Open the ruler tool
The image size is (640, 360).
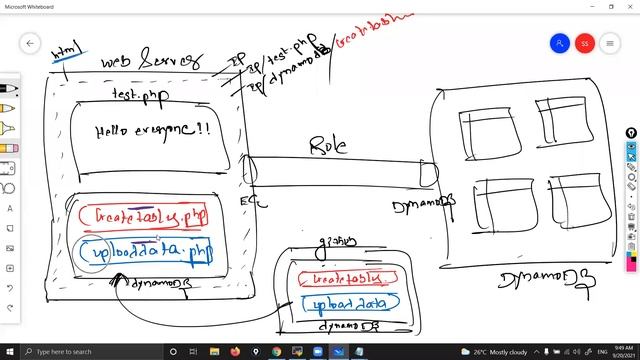8,168
